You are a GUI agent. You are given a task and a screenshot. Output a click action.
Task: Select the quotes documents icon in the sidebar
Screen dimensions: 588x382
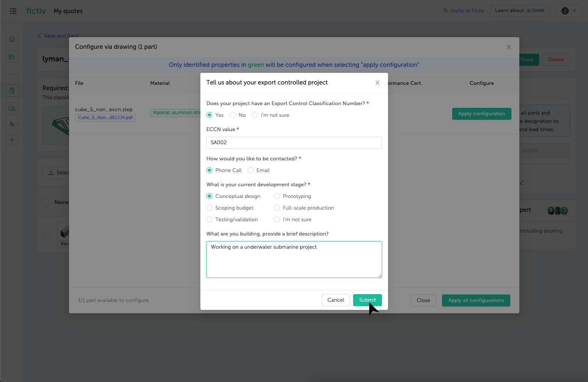click(12, 90)
